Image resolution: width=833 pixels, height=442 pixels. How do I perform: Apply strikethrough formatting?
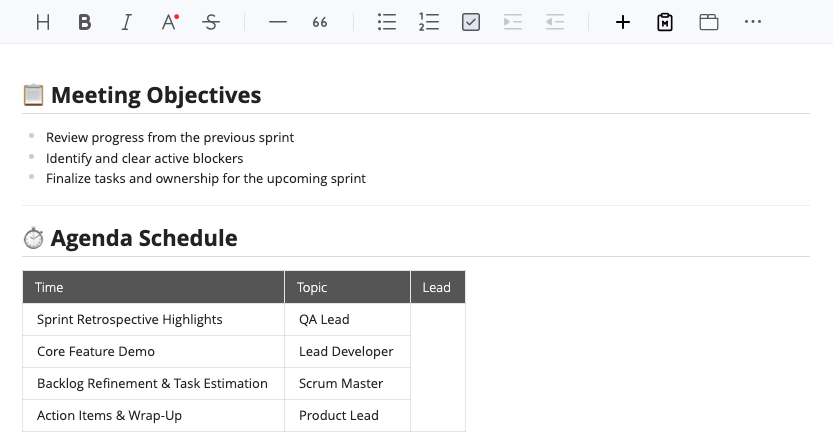[211, 22]
